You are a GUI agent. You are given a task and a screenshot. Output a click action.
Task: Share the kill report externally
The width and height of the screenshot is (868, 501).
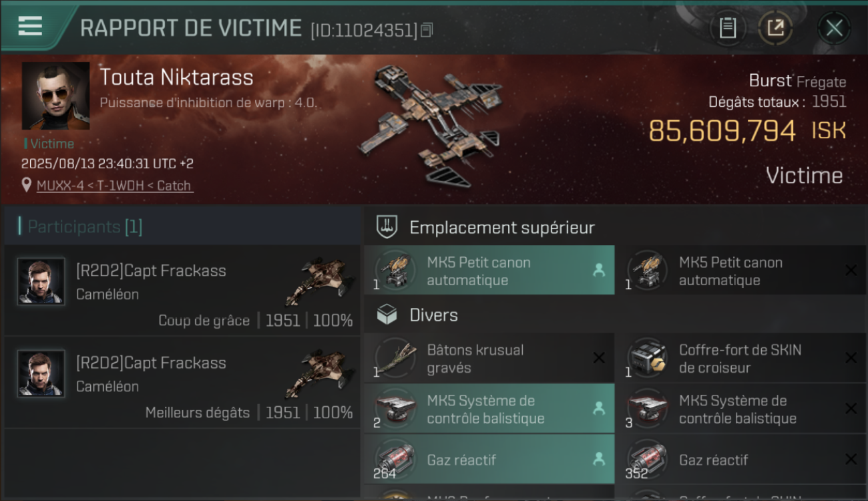pyautogui.click(x=775, y=28)
